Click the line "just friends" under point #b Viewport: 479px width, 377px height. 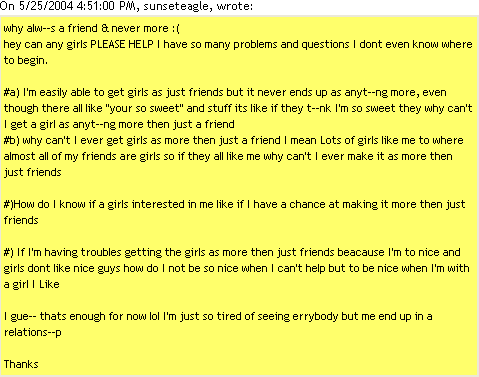pyautogui.click(x=33, y=172)
